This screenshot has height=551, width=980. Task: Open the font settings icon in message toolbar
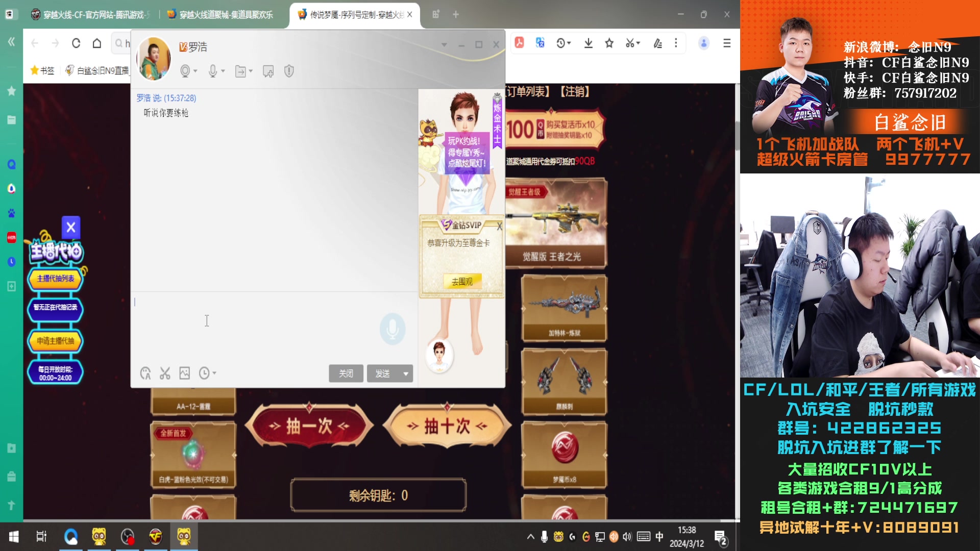point(145,373)
